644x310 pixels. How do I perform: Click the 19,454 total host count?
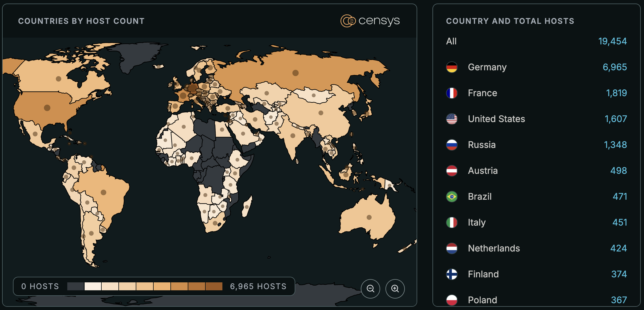point(613,41)
